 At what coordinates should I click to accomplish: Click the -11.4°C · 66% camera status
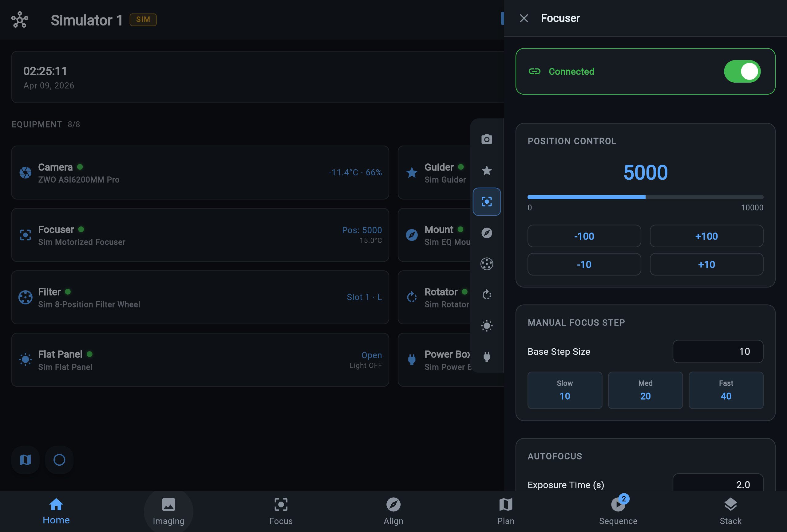tap(355, 173)
